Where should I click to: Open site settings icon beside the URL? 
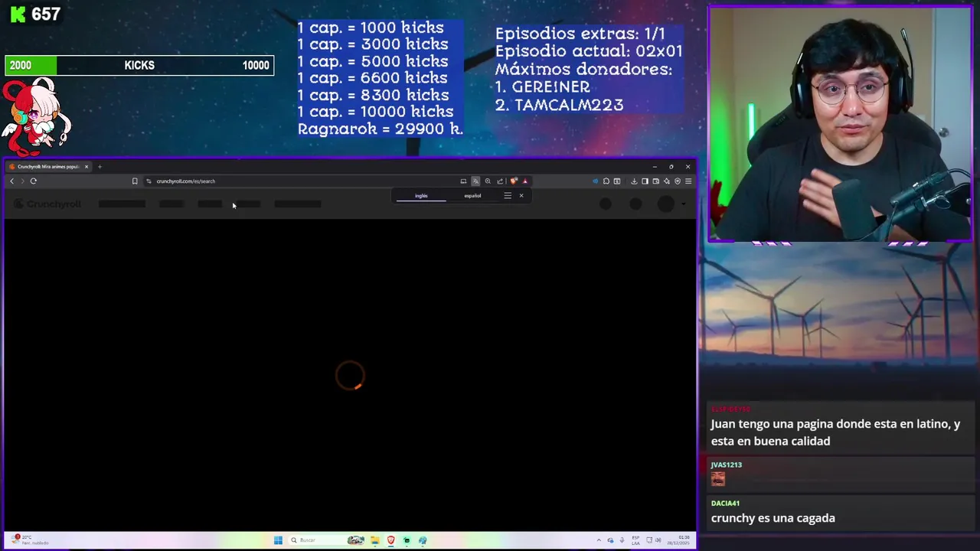(149, 181)
